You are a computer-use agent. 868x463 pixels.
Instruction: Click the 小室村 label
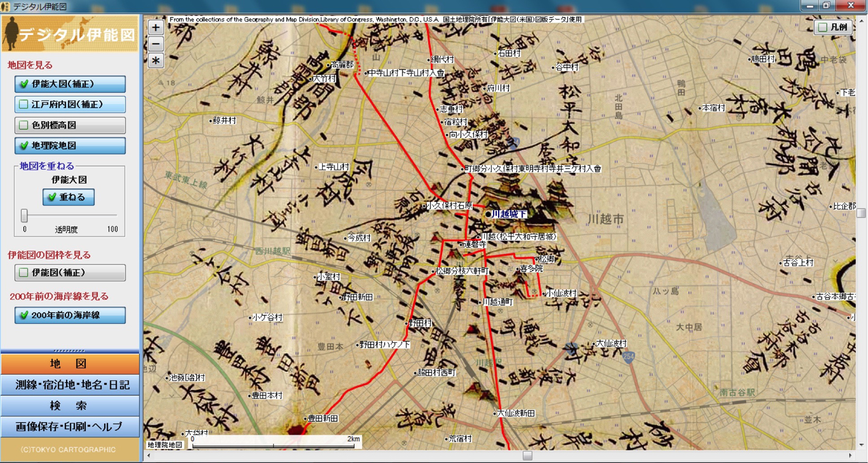[x=329, y=277]
